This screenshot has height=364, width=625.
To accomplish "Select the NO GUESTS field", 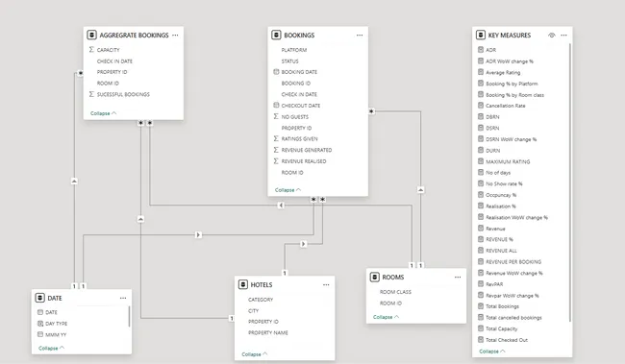I will point(291,116).
